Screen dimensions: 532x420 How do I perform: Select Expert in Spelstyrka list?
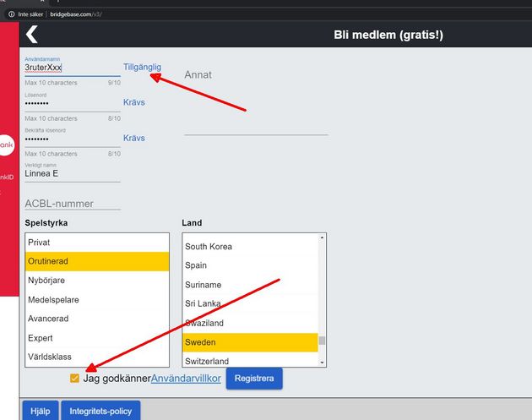coord(97,338)
